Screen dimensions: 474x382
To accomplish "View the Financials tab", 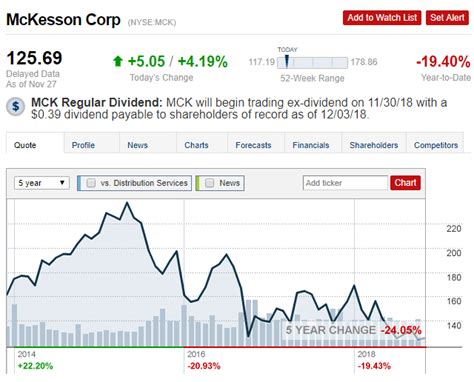I will click(311, 145).
